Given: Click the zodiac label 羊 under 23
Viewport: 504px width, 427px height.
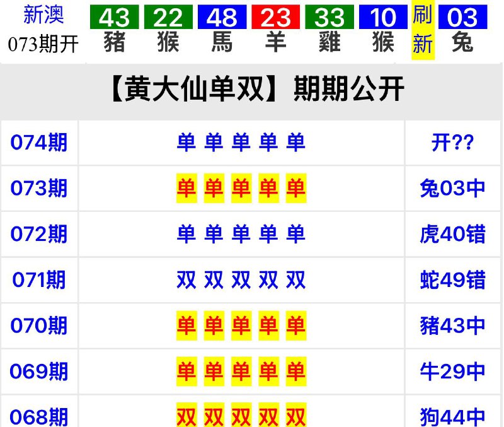Looking at the screenshot, I should (276, 42).
